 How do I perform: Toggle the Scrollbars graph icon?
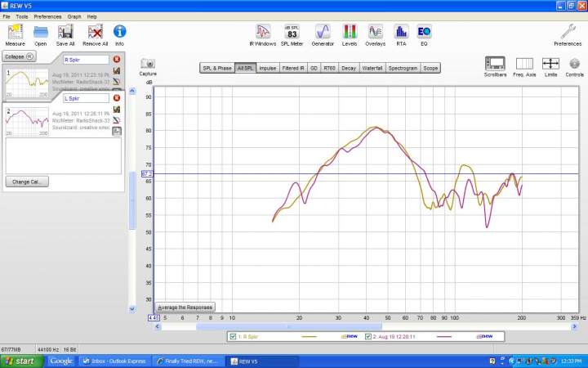pyautogui.click(x=495, y=67)
